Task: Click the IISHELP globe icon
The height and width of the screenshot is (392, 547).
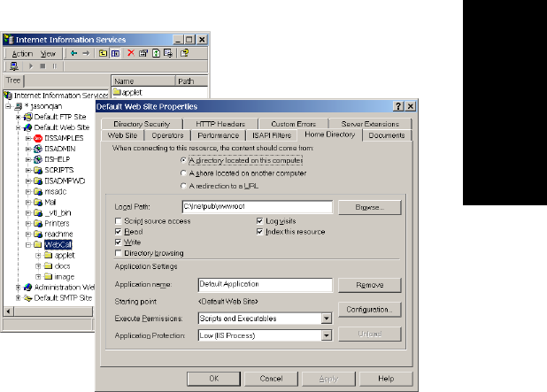Action: 38,160
